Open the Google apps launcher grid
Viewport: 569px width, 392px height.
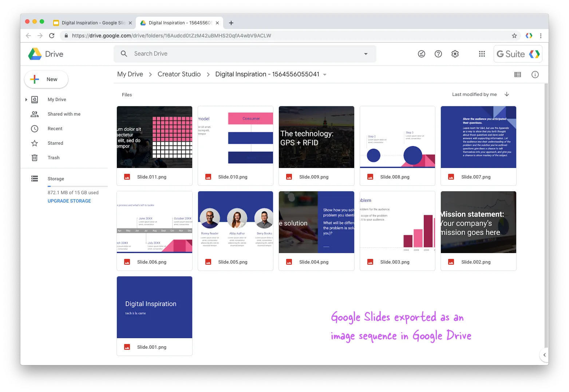pos(482,53)
